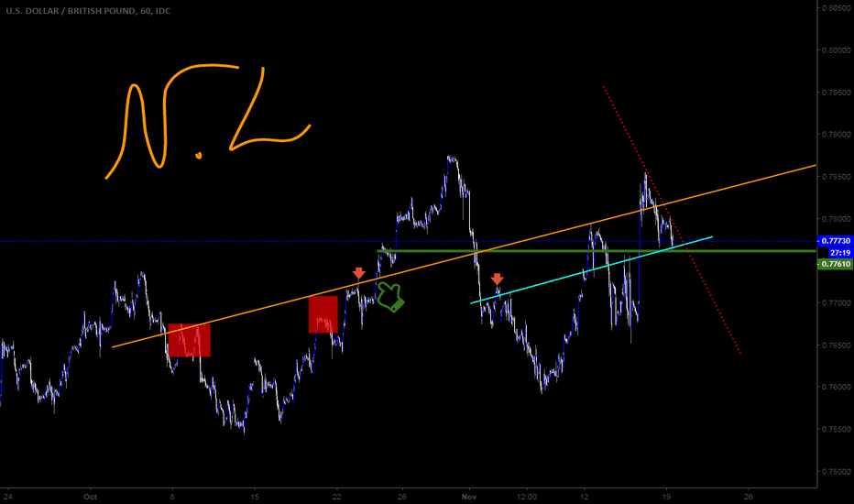
Task: Select the red down arrow beside the green hand
Action: pos(358,273)
